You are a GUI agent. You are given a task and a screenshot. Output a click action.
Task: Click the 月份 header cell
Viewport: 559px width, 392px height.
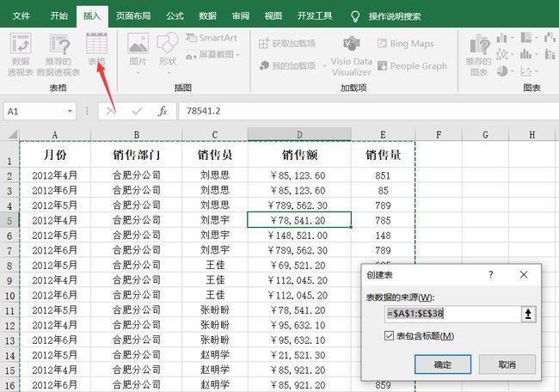(x=55, y=154)
